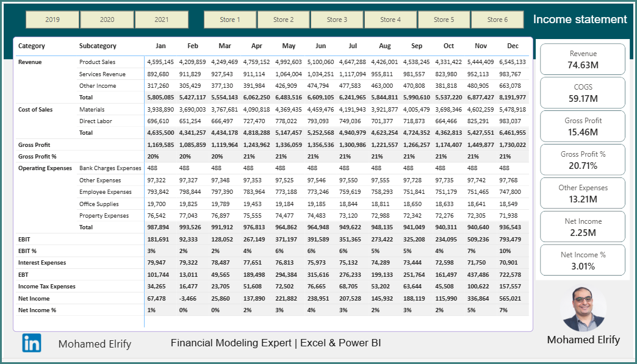Click the Nov column header
Screen dimensions: 637x364
(481, 46)
